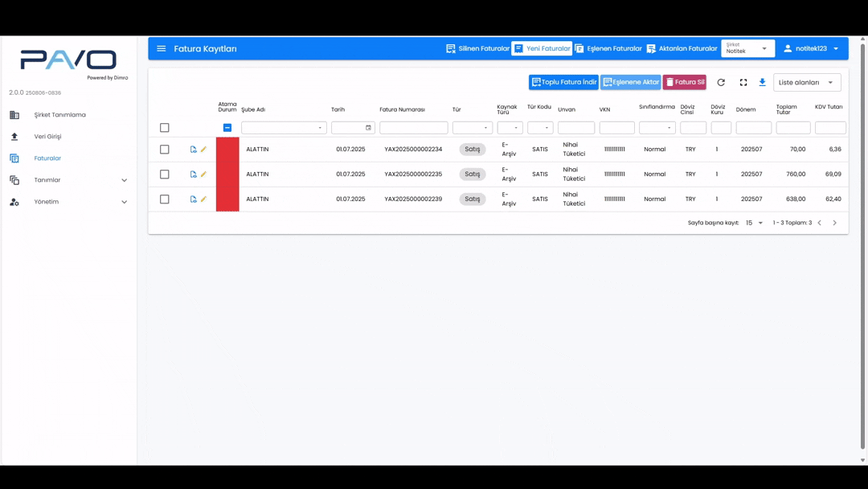Open Veri Girişi from sidebar
Viewport: 868px width, 489px height.
point(47,137)
